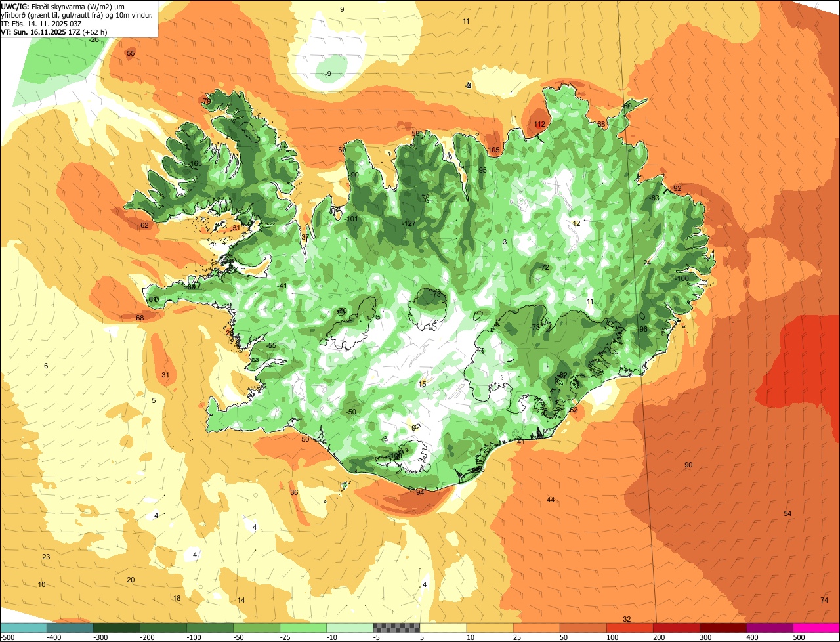
Task: Click the map value 23
Action: (x=46, y=557)
